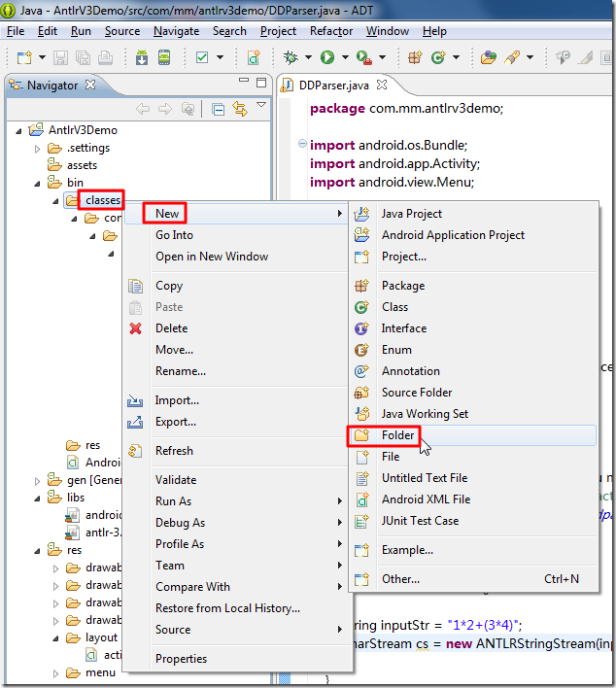The image size is (616, 688).
Task: Select the classes folder in Navigator
Action: 103,200
